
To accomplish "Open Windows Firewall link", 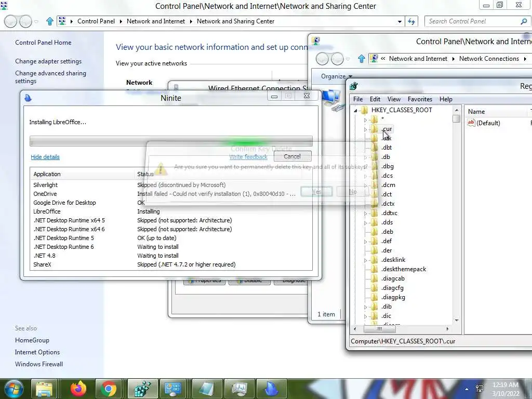I will [38, 364].
